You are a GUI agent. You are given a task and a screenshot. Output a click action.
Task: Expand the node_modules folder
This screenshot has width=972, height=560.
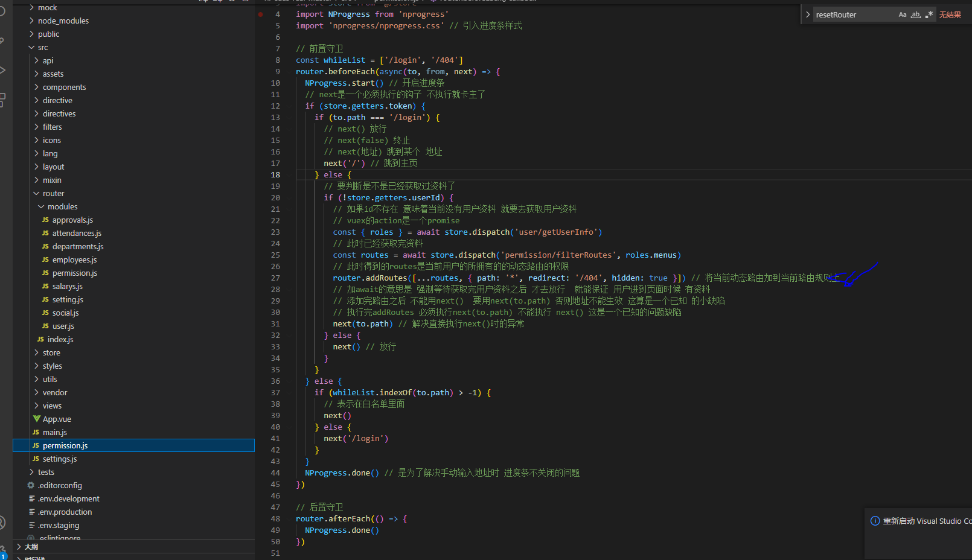pyautogui.click(x=31, y=21)
